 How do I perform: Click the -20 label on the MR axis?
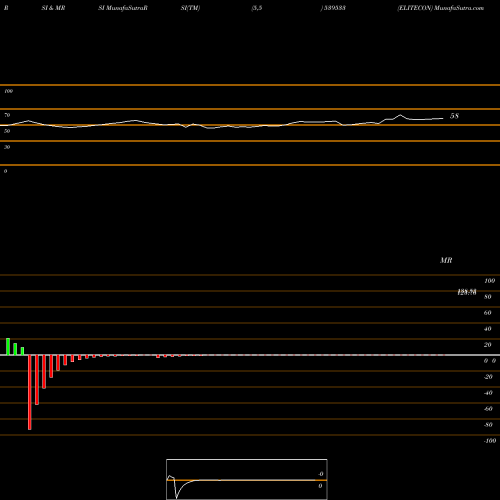[x=488, y=377]
